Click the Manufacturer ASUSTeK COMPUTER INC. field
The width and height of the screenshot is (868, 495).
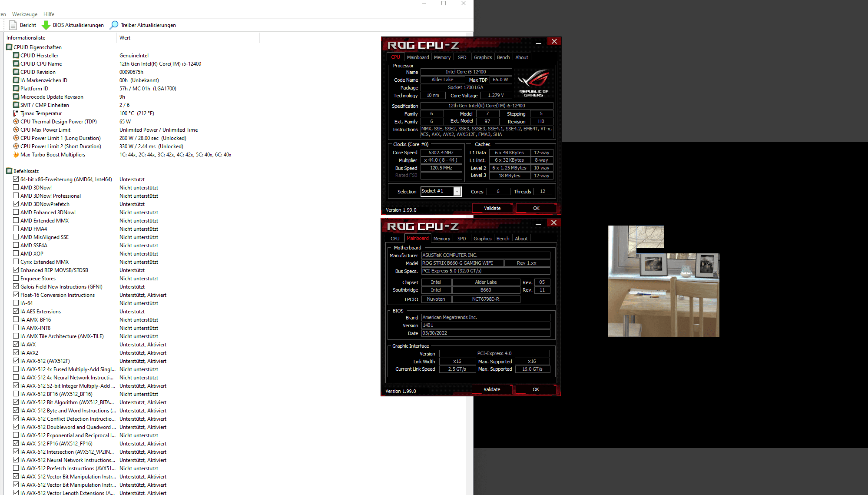(486, 255)
